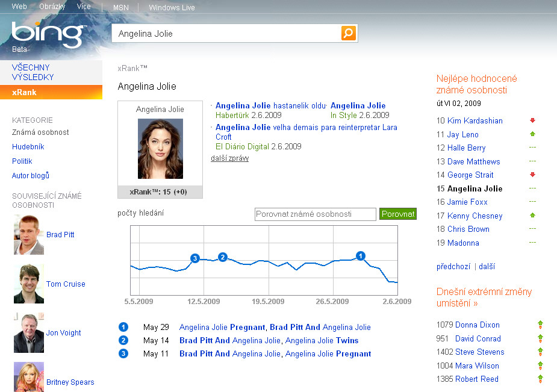The height and width of the screenshot is (392, 557).
Task: Open Brad Pitt's photo thumbnail
Action: point(29,235)
